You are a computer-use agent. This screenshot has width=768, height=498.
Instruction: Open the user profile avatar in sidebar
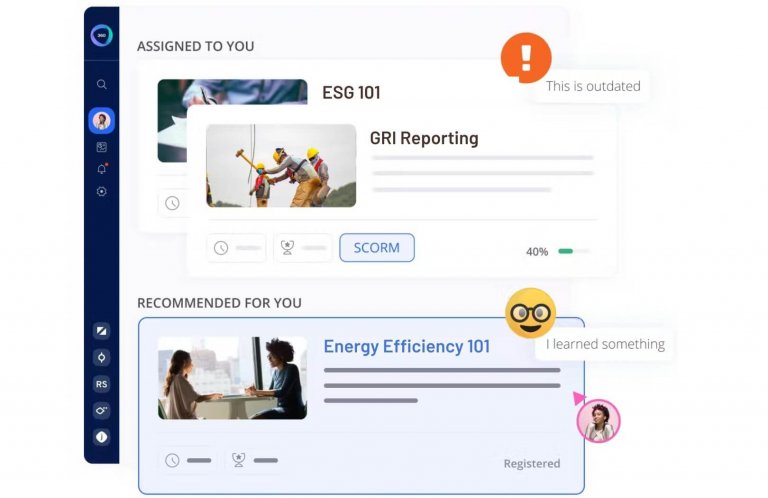coord(101,120)
